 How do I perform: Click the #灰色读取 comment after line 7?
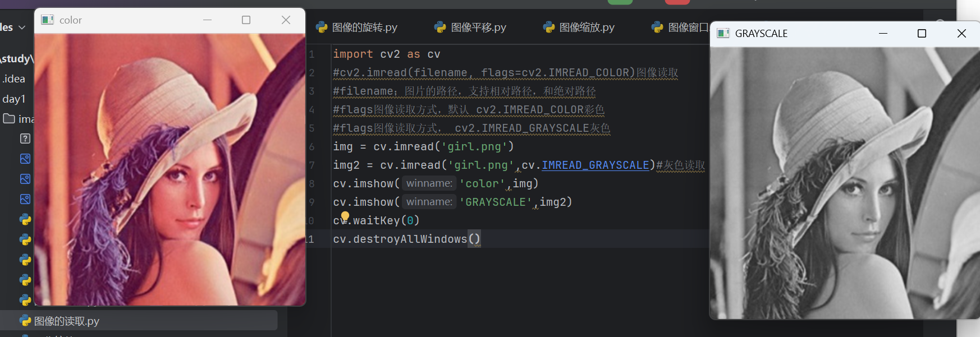coord(681,165)
